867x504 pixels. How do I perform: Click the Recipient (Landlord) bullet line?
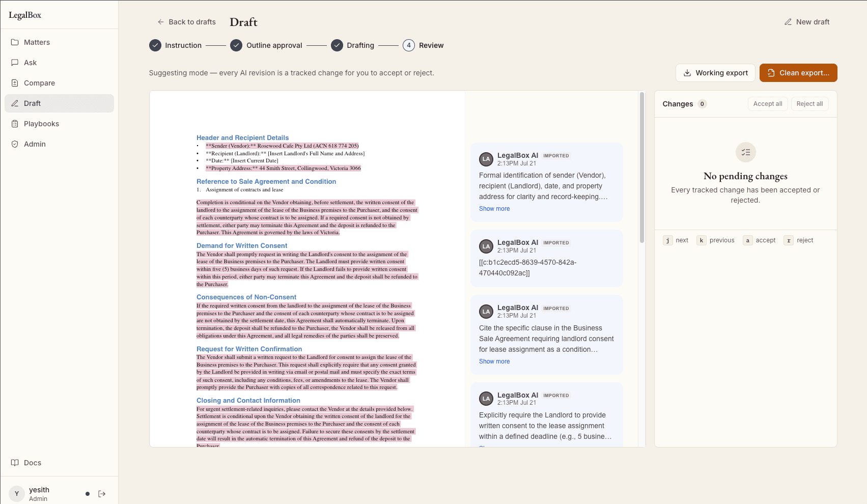pyautogui.click(x=285, y=153)
